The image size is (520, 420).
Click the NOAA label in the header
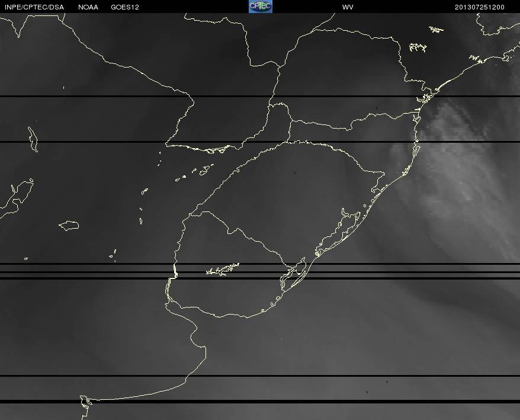click(x=88, y=7)
